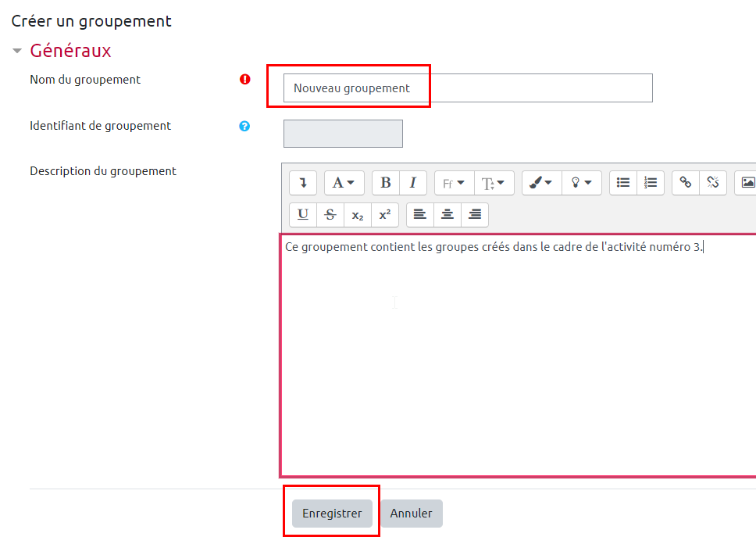Apply italic formatting in editor
The image size is (756, 537).
tap(412, 183)
